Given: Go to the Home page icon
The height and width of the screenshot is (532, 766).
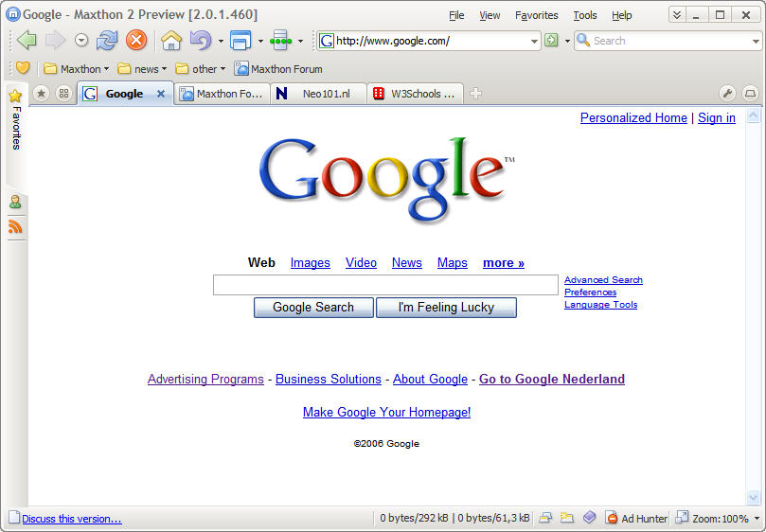Looking at the screenshot, I should click(x=171, y=40).
